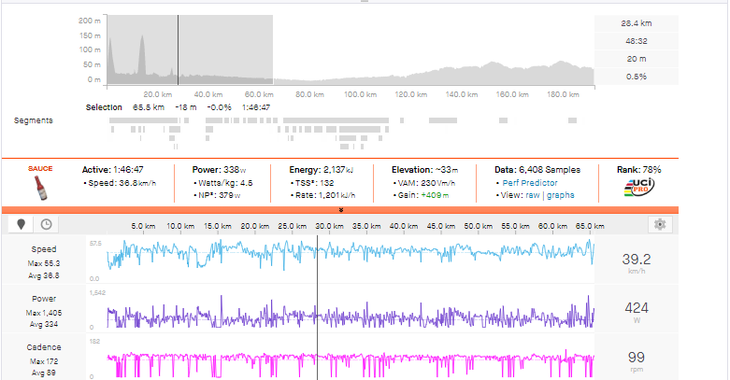Open the graphs view link
Image resolution: width=730 pixels, height=380 pixels.
click(x=561, y=195)
